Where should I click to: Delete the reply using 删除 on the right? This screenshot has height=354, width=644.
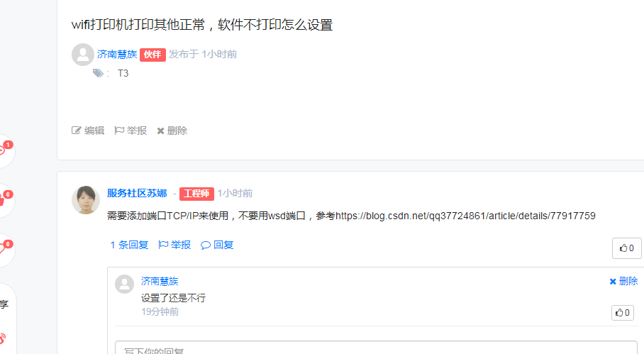tap(623, 282)
